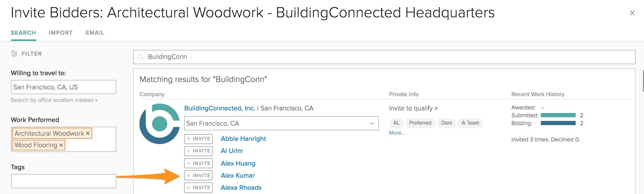Remove the Architectural Woodwork tag
Viewport: 644px width, 194px height.
point(88,133)
